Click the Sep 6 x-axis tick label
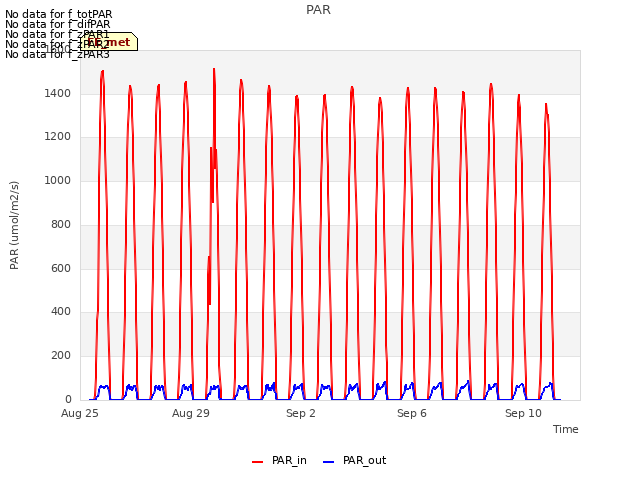Screen dimensions: 640x480 coord(412,413)
